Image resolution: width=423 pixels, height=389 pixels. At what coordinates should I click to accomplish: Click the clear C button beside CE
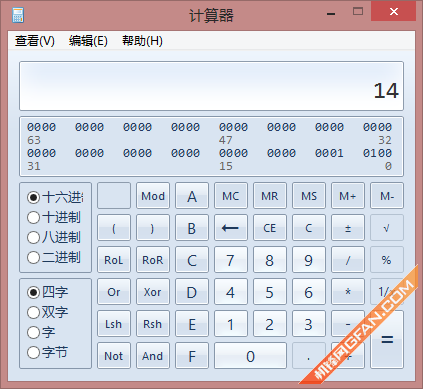(309, 228)
